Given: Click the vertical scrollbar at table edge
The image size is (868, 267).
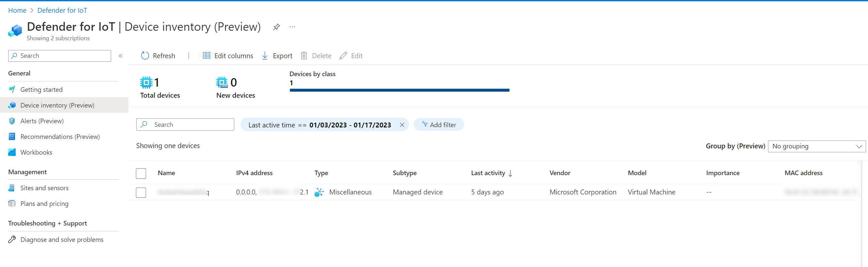Looking at the screenshot, I should coord(862,213).
